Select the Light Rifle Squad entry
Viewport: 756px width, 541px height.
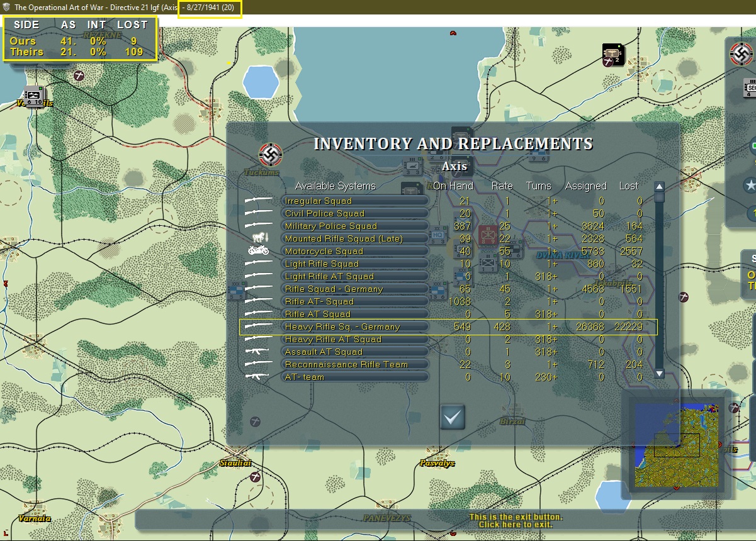[355, 264]
